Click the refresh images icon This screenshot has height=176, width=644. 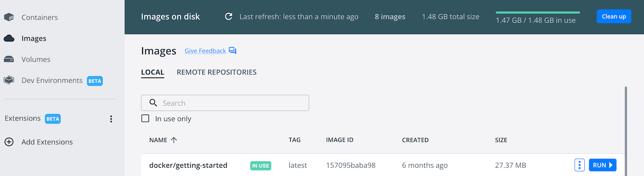pos(228,17)
